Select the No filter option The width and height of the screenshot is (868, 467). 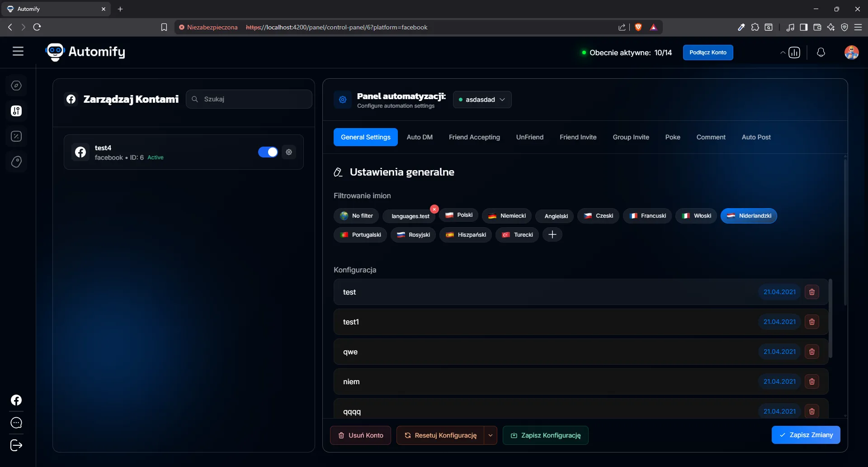point(356,216)
